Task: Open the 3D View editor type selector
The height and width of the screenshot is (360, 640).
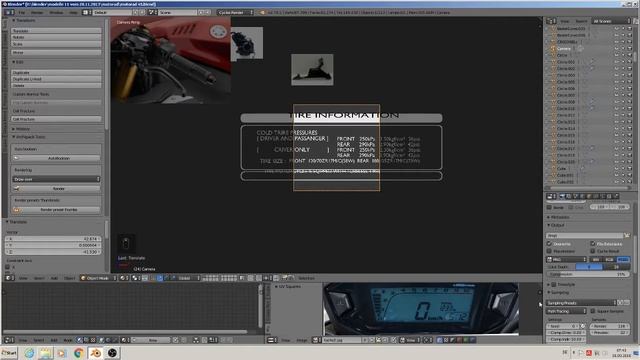Action: point(9,278)
